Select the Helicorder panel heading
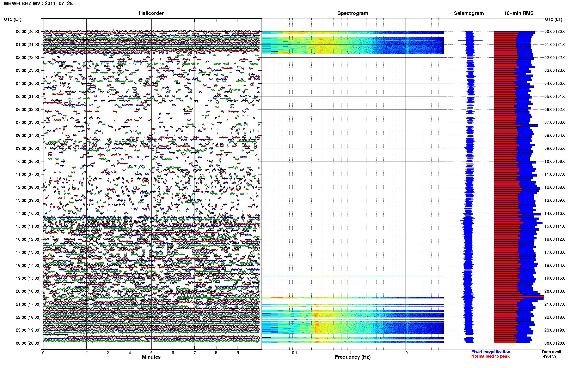The image size is (588, 368). (x=151, y=13)
